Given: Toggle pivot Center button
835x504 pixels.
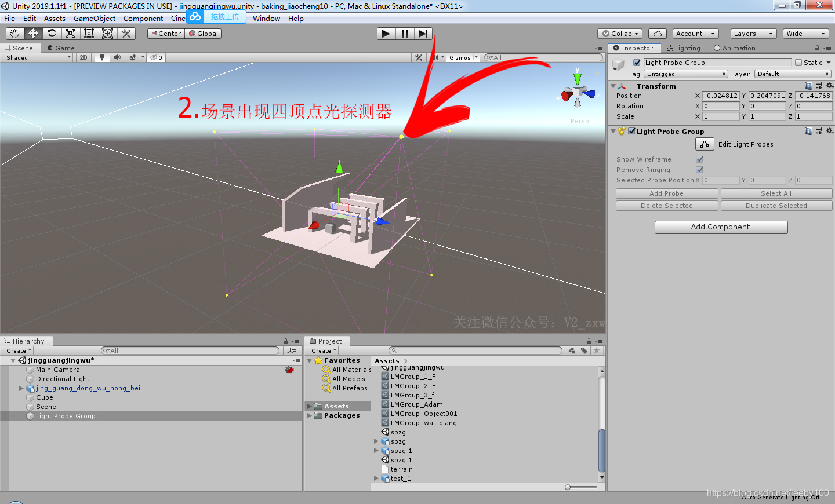Looking at the screenshot, I should (166, 34).
